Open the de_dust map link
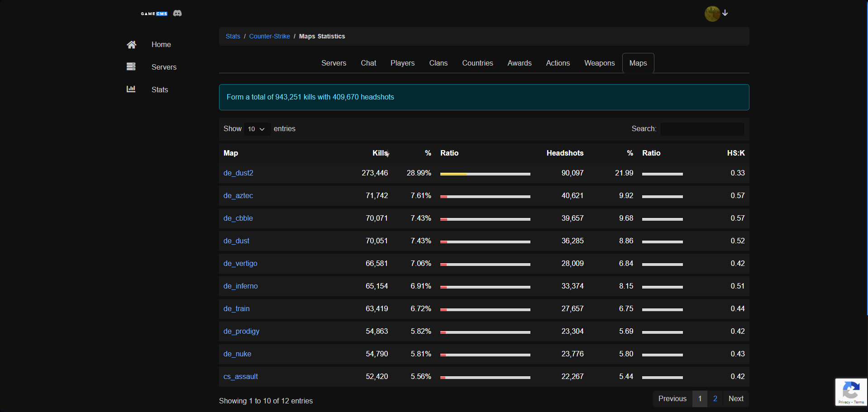Screen dimensions: 868x412 (x=236, y=241)
